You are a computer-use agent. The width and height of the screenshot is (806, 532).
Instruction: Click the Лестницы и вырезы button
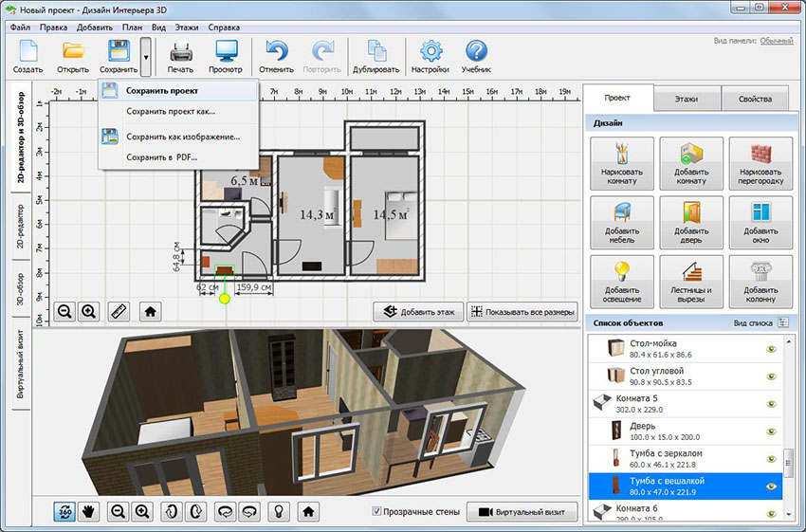point(691,282)
